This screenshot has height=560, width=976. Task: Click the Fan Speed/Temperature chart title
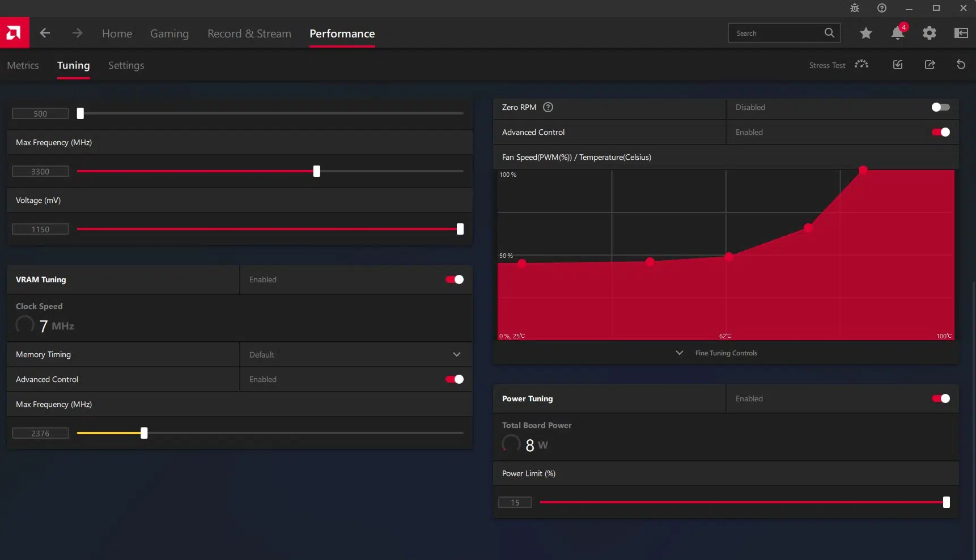[576, 157]
